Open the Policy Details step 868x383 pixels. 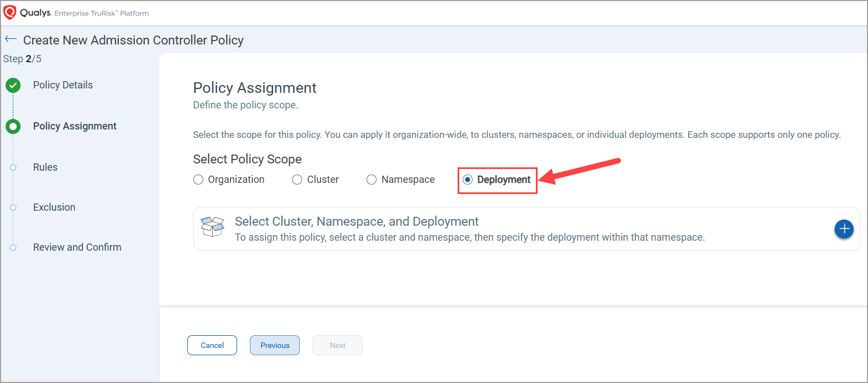(x=63, y=85)
